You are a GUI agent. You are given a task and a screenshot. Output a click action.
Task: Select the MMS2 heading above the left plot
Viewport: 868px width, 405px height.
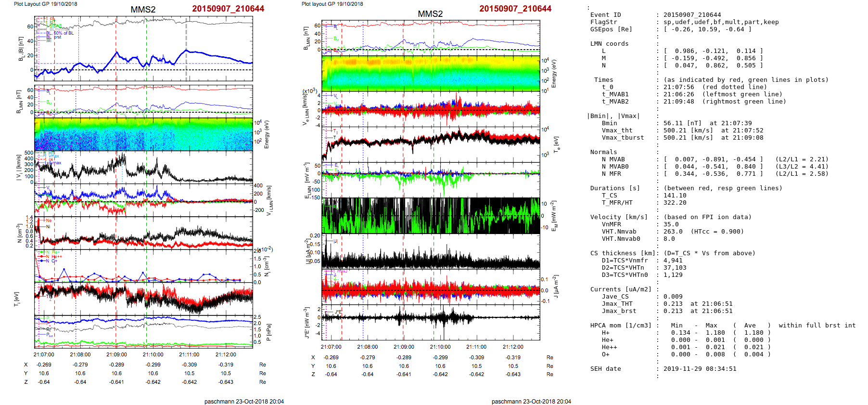click(x=143, y=10)
